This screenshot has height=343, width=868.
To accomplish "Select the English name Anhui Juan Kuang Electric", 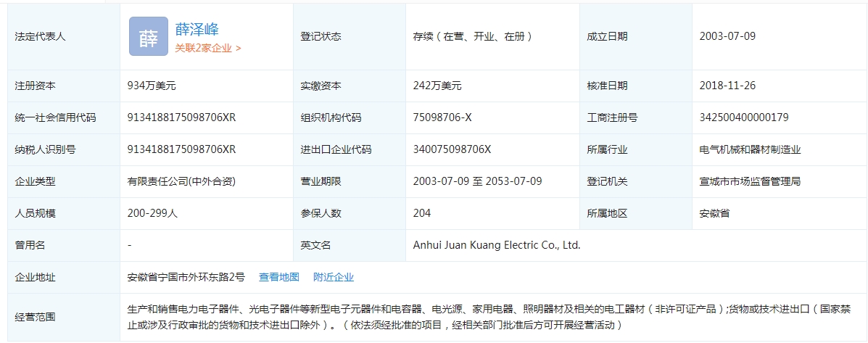I will pyautogui.click(x=497, y=245).
